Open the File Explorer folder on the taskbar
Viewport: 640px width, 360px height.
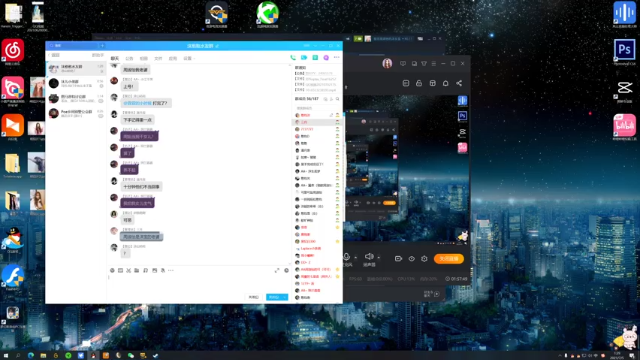(x=43, y=356)
